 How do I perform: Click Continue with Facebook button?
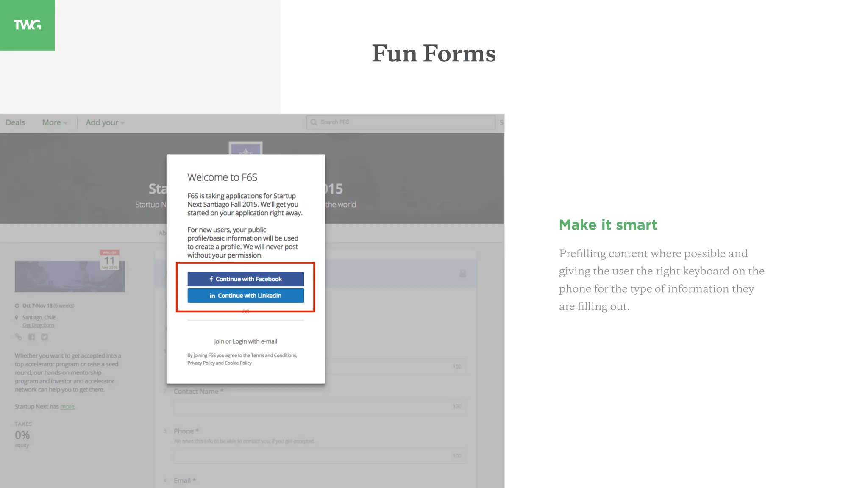pyautogui.click(x=246, y=279)
